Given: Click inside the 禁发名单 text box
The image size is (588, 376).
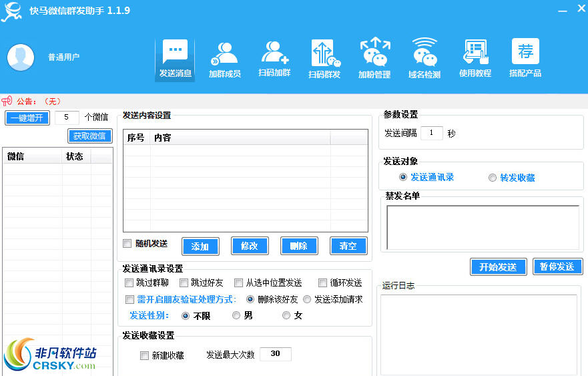Looking at the screenshot, I should click(x=483, y=227).
